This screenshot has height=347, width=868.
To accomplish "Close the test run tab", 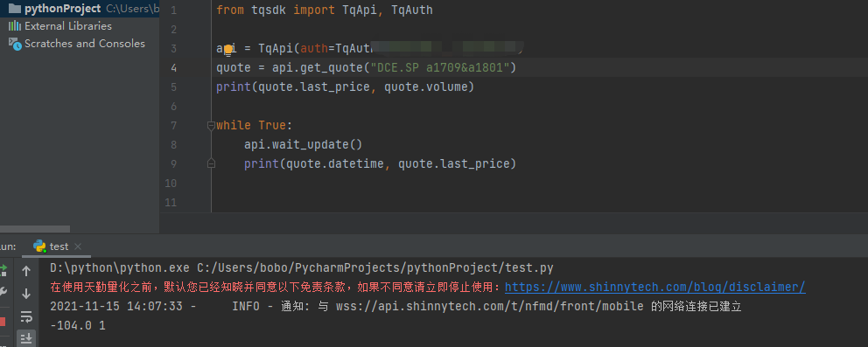I will [x=78, y=246].
